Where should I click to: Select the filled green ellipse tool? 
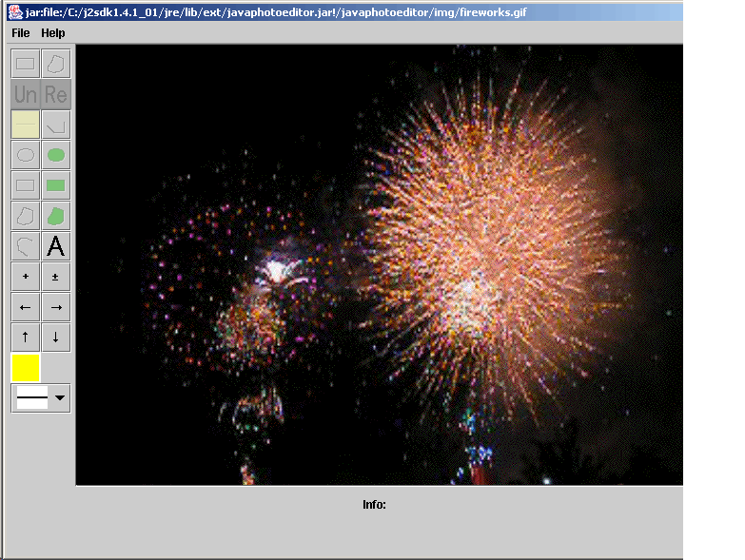(56, 155)
